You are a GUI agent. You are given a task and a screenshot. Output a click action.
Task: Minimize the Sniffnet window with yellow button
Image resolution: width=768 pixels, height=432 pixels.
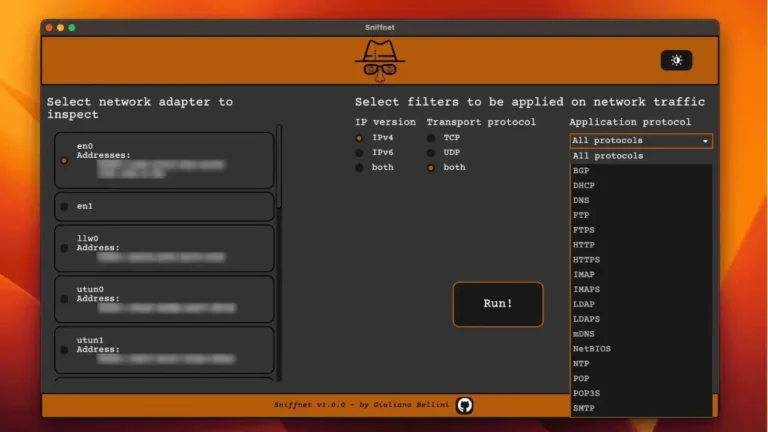(61, 27)
